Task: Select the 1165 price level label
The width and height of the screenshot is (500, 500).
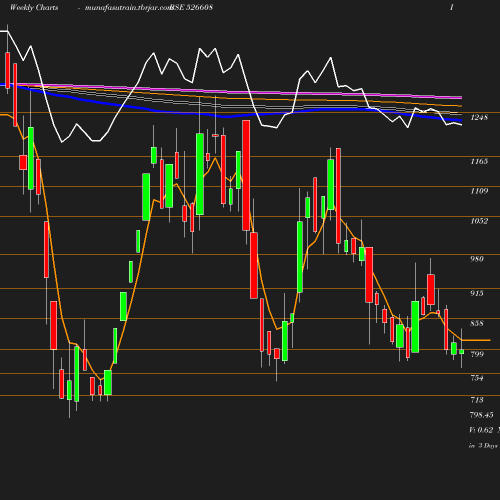Action: (479, 161)
